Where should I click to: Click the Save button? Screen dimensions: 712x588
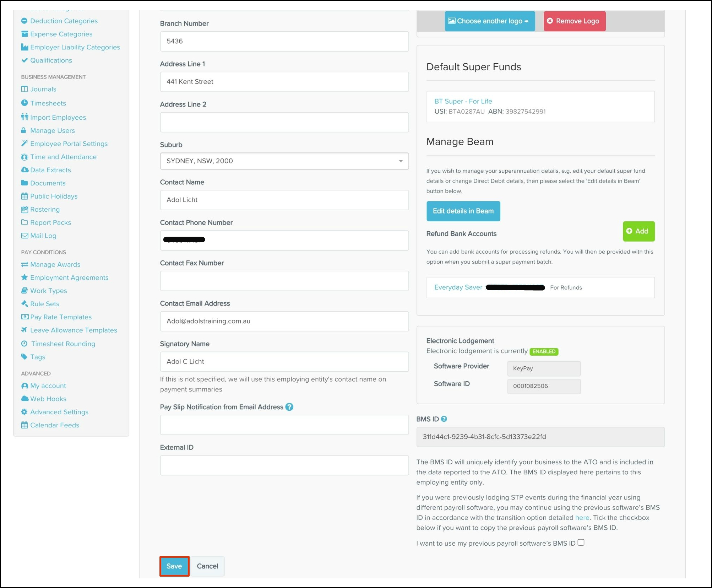tap(174, 566)
